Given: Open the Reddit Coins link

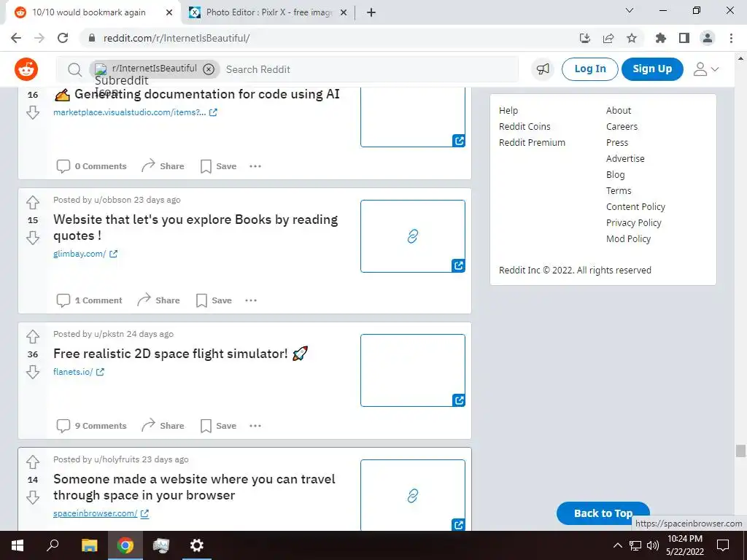Looking at the screenshot, I should 525,127.
